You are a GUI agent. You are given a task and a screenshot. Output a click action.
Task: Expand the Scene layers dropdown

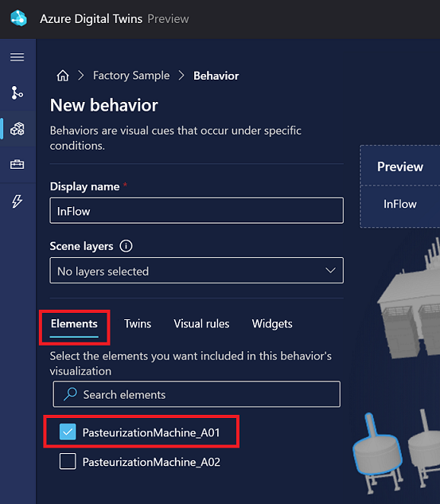[x=197, y=271]
